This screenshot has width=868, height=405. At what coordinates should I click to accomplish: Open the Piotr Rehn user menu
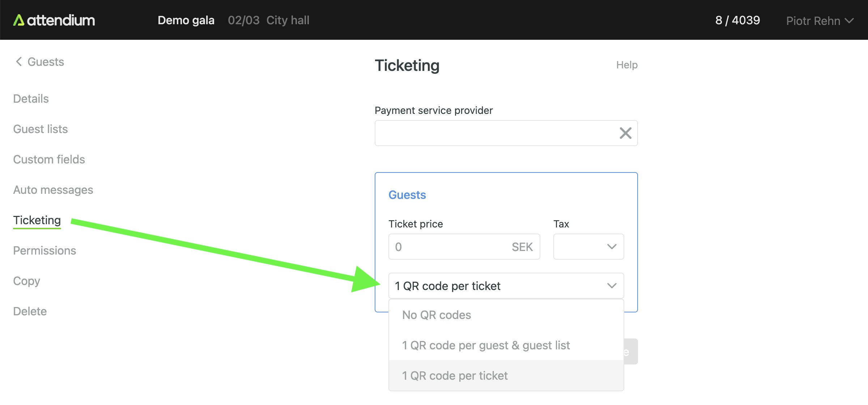[819, 21]
